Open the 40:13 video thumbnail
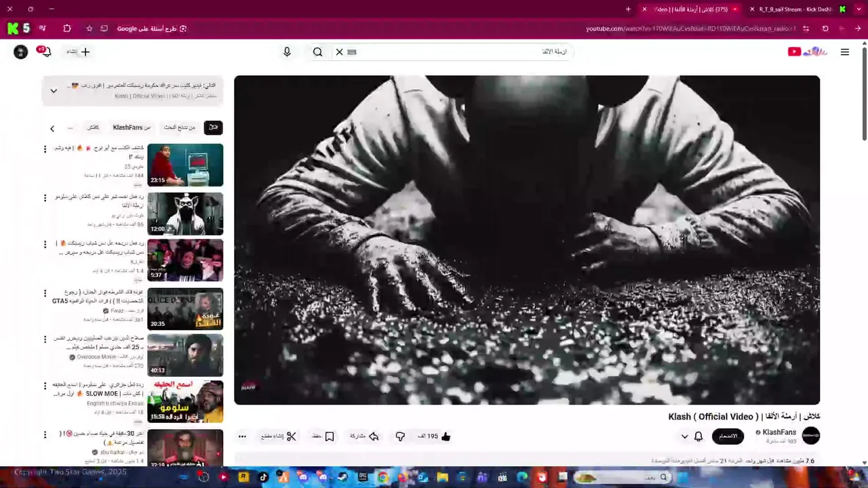Image resolution: width=868 pixels, height=488 pixels. (x=185, y=355)
